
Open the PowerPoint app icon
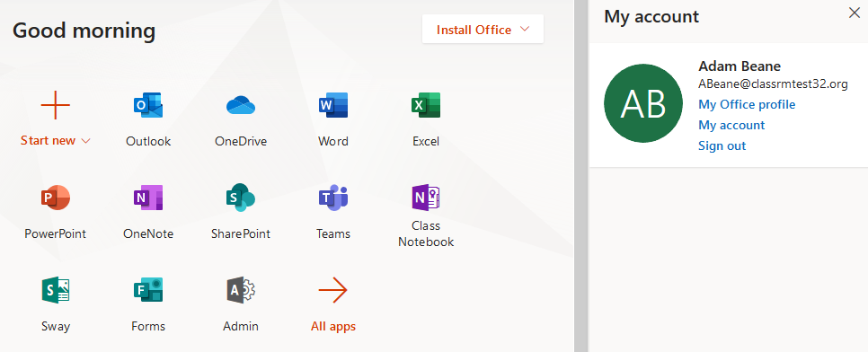(x=56, y=198)
